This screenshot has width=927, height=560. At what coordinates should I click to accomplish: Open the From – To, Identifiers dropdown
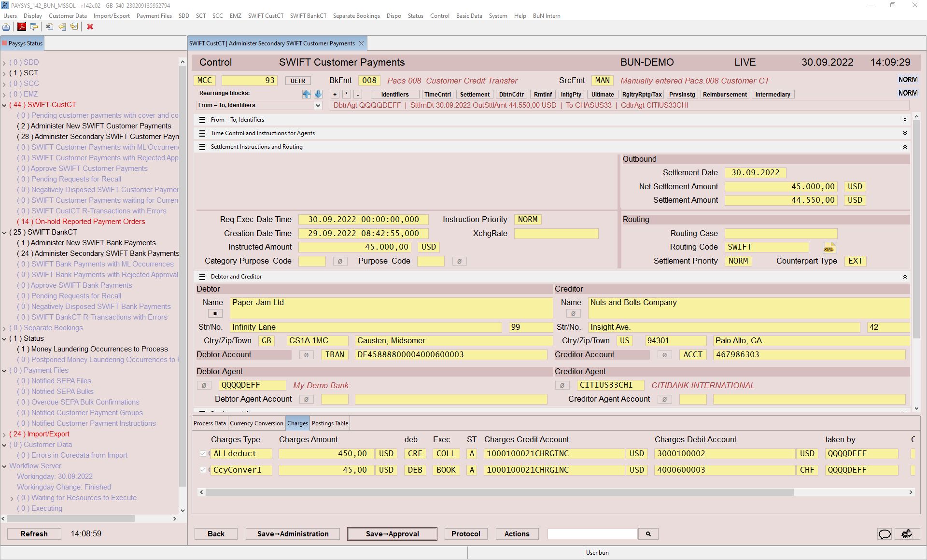(318, 106)
